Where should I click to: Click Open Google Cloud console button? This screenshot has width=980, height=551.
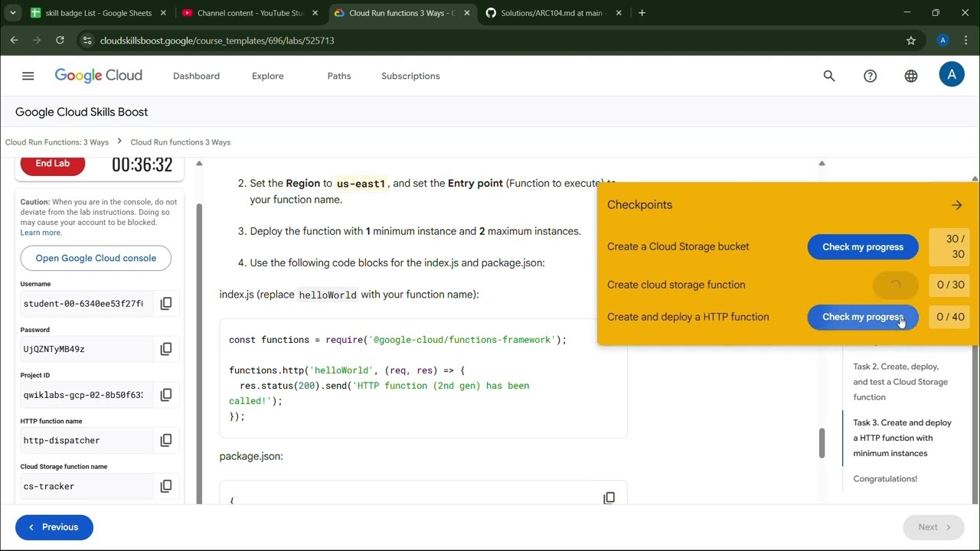[x=96, y=258]
